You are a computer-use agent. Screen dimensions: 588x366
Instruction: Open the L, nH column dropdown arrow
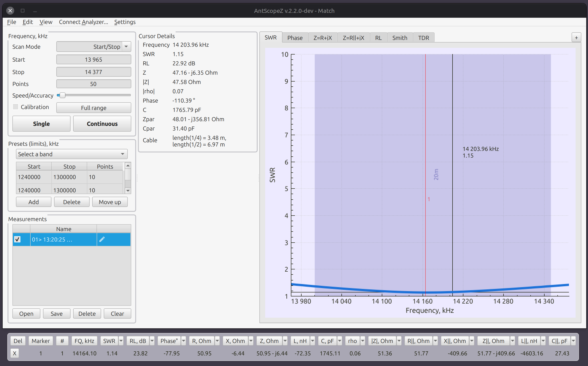(313, 341)
